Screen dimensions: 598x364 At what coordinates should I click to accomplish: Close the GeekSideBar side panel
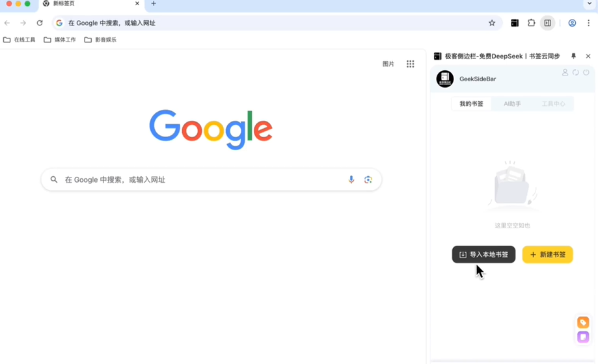[588, 56]
